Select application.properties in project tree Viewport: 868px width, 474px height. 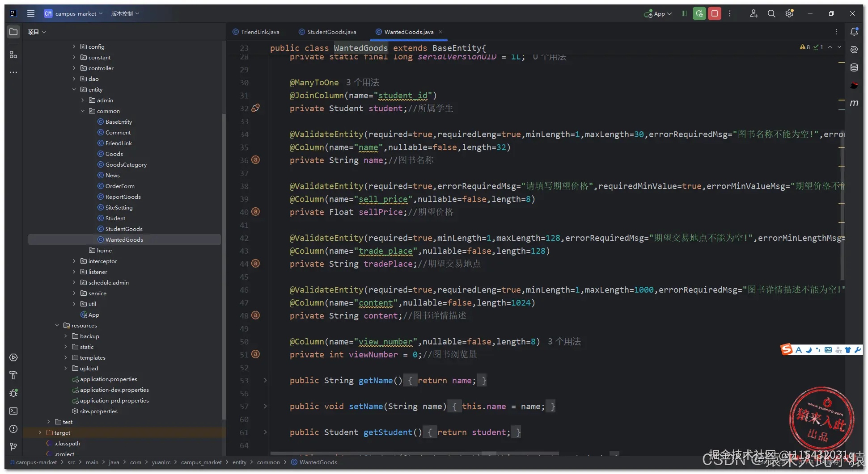(108, 379)
